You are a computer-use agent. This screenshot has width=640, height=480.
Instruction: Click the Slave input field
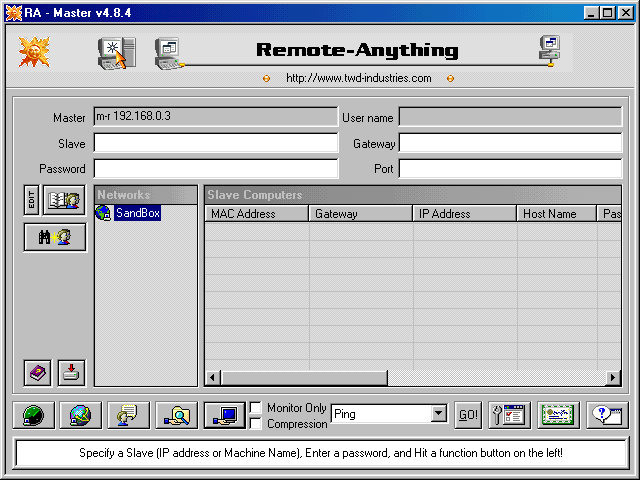[x=216, y=144]
